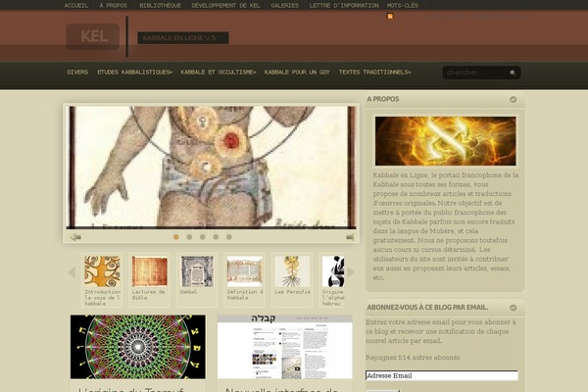Open Les Parzufim thumbnail
This screenshot has height=392, width=588.
[x=292, y=271]
